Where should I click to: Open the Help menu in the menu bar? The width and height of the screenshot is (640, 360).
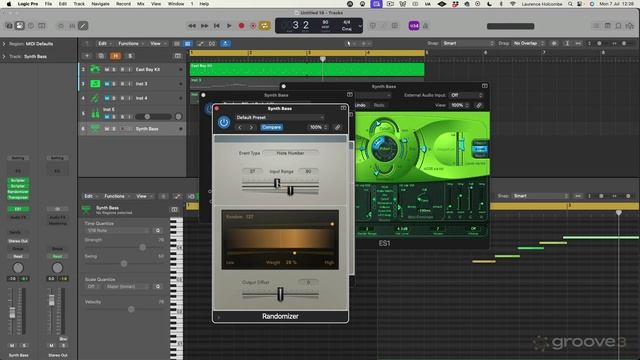click(204, 4)
